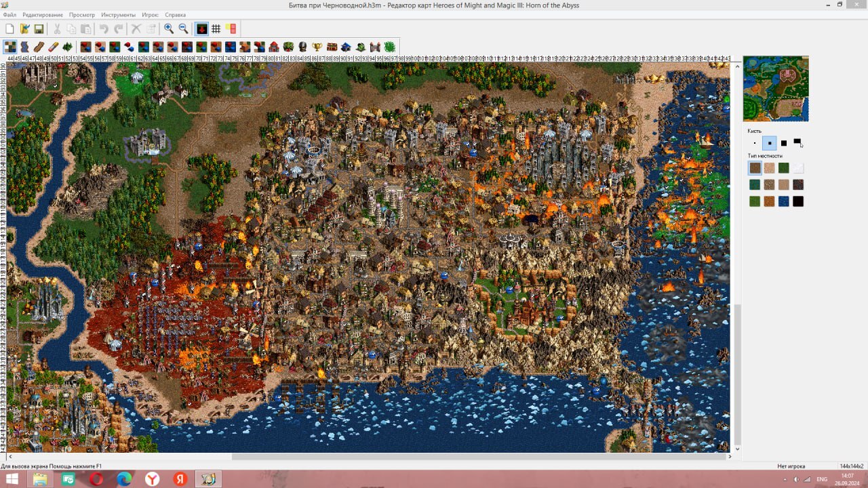Choose the rectangle fill brush mode
The width and height of the screenshot is (868, 488).
tap(798, 143)
